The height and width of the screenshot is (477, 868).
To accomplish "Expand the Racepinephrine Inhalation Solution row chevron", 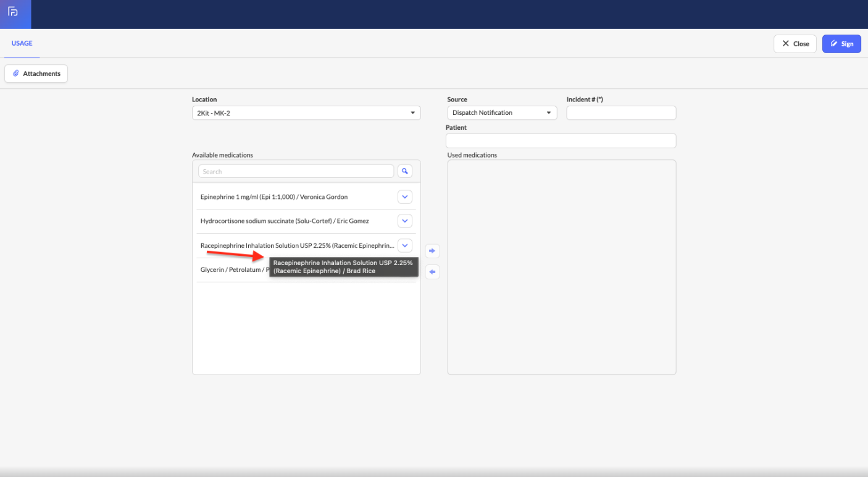I will tap(404, 245).
